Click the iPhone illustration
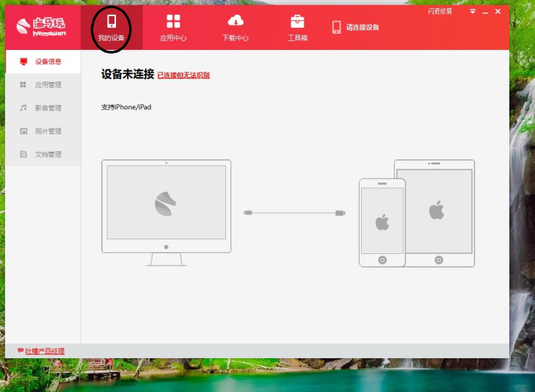 tap(382, 222)
